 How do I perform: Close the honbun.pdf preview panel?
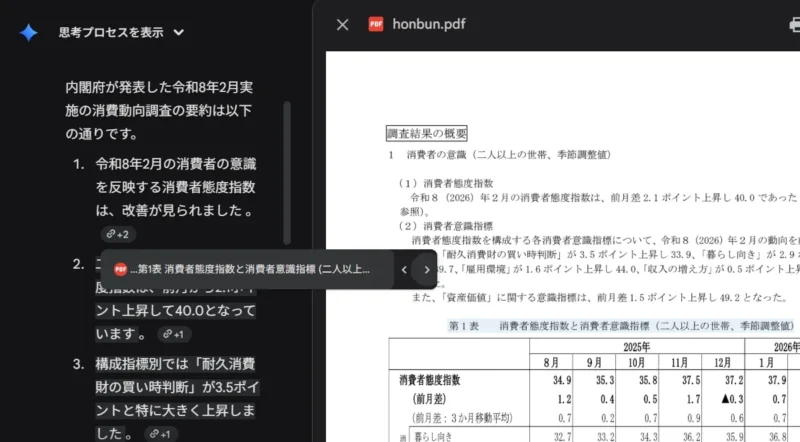342,24
